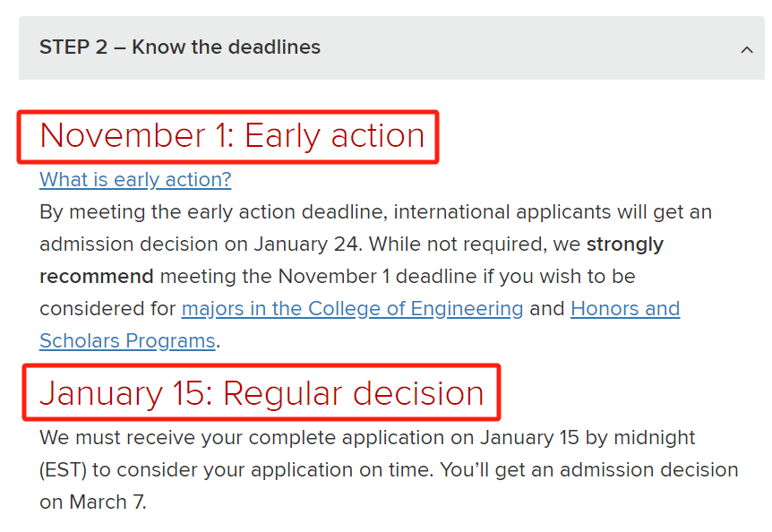Image resolution: width=772 pixels, height=532 pixels.
Task: Collapse STEP 2 section using chevron arrow
Action: [x=746, y=49]
